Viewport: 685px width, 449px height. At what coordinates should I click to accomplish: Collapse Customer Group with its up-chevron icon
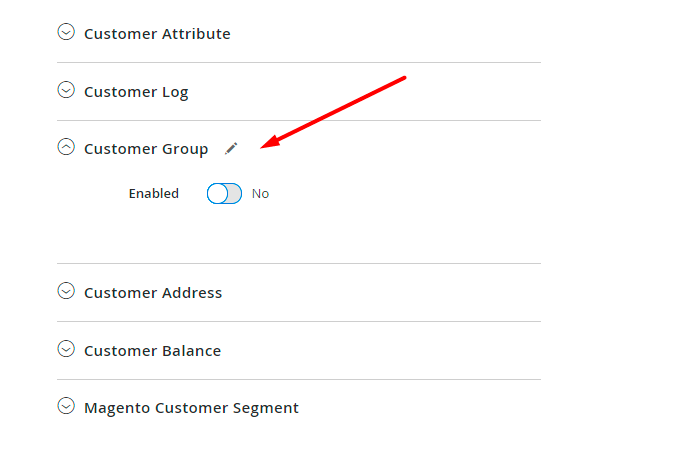point(66,148)
